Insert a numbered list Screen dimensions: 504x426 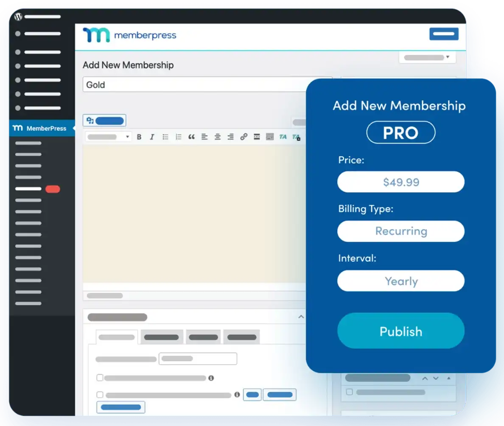(x=178, y=137)
